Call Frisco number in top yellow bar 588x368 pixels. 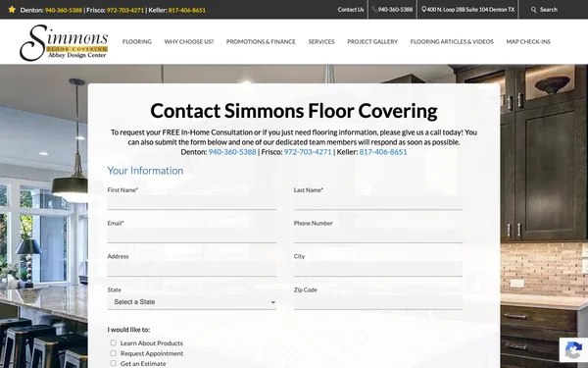[125, 10]
